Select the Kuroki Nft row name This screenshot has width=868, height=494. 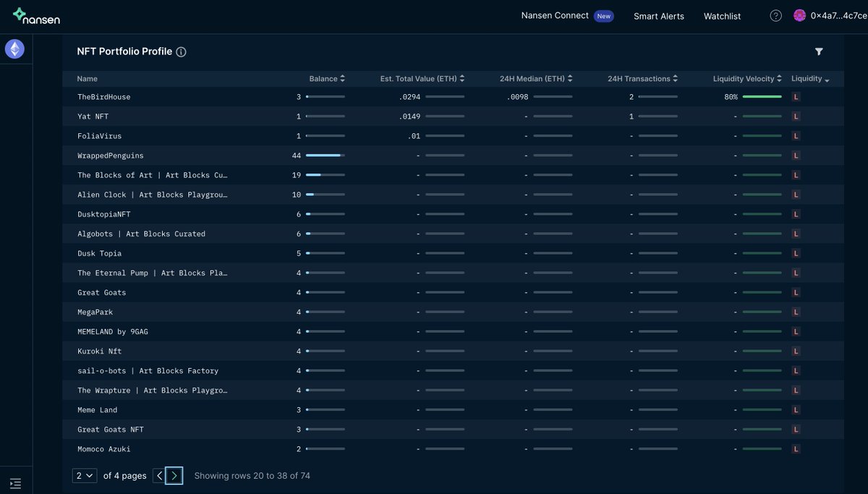[100, 352]
